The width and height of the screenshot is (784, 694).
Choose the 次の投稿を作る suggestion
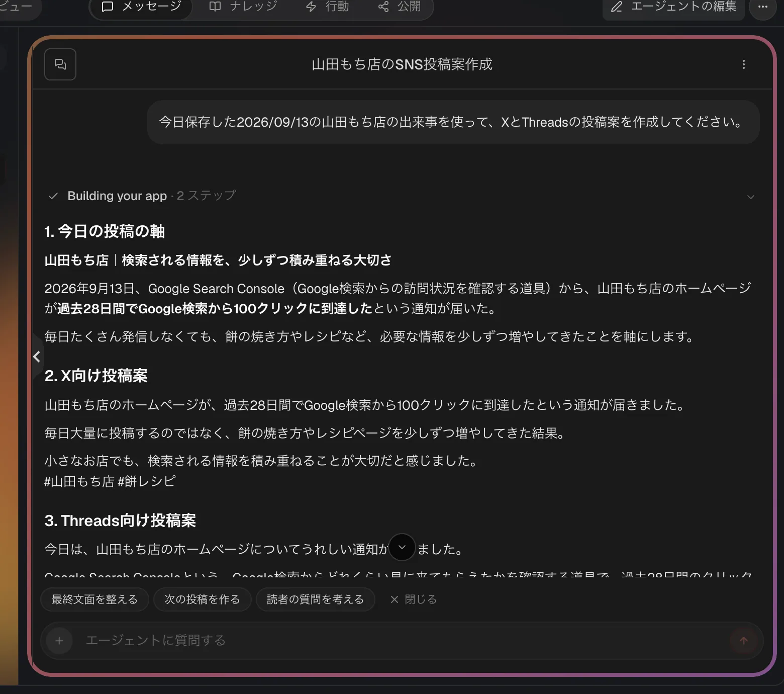[x=202, y=599]
